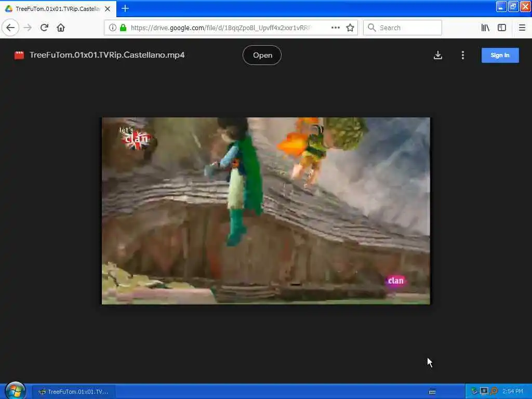
Task: Click the address bar URL
Action: click(x=220, y=28)
